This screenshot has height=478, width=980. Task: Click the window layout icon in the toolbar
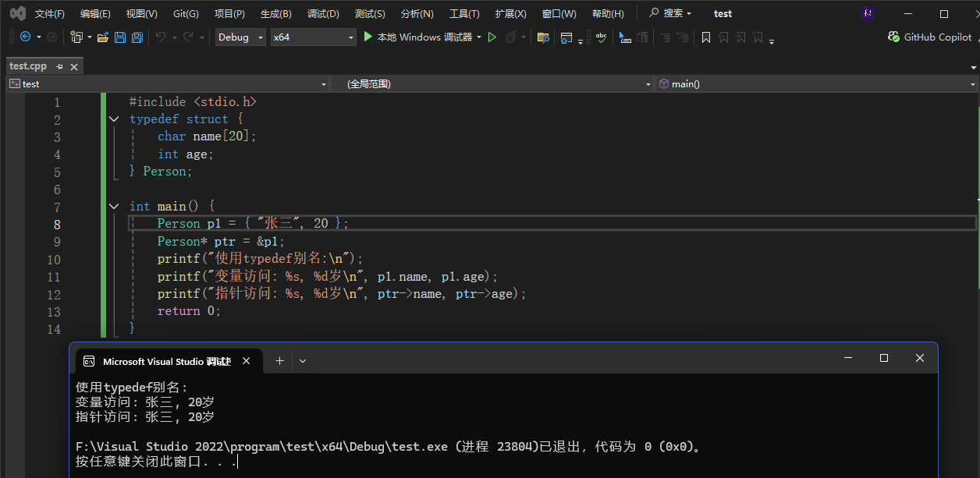pyautogui.click(x=567, y=37)
